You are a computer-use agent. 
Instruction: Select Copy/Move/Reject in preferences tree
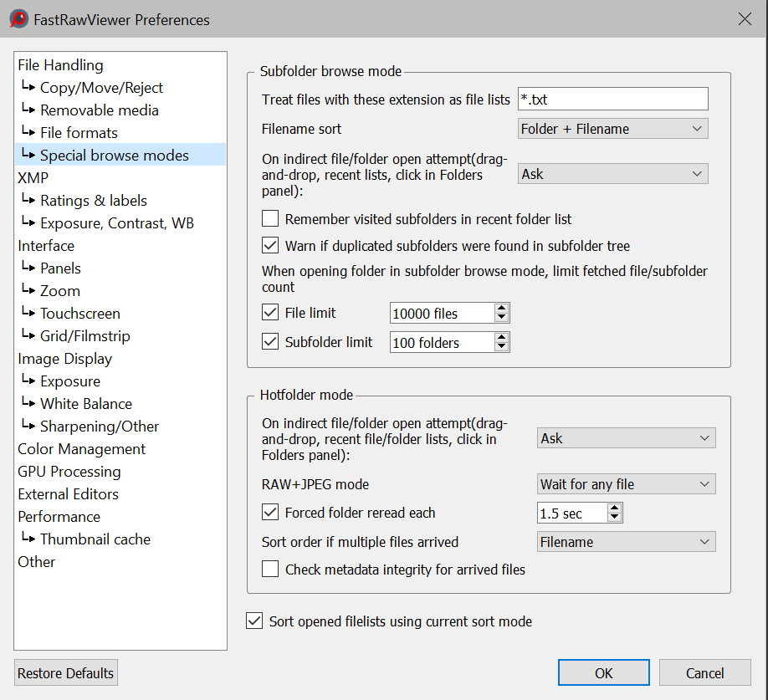[101, 88]
